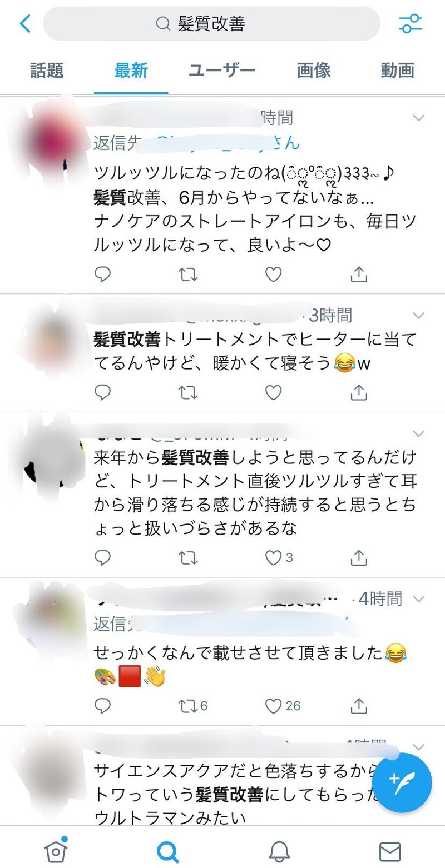445x868 pixels.
Task: Like the tweet with 26 likes
Action: 283,706
